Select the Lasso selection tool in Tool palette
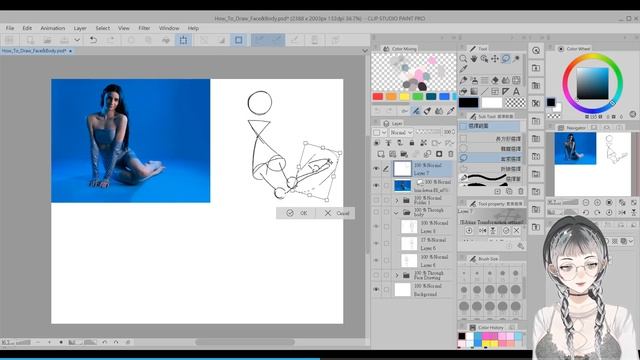This screenshot has width=640, height=360. click(x=506, y=59)
